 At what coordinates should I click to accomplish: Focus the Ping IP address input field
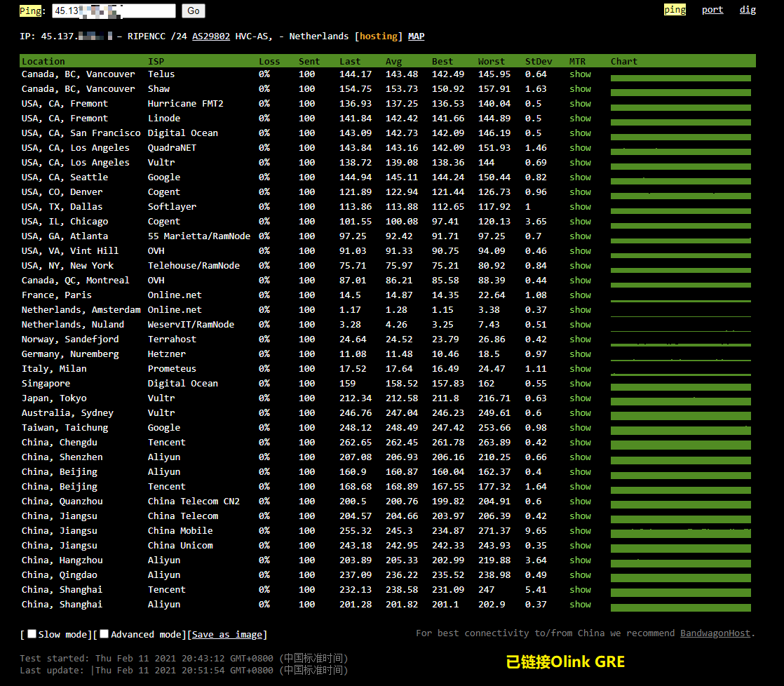[114, 11]
